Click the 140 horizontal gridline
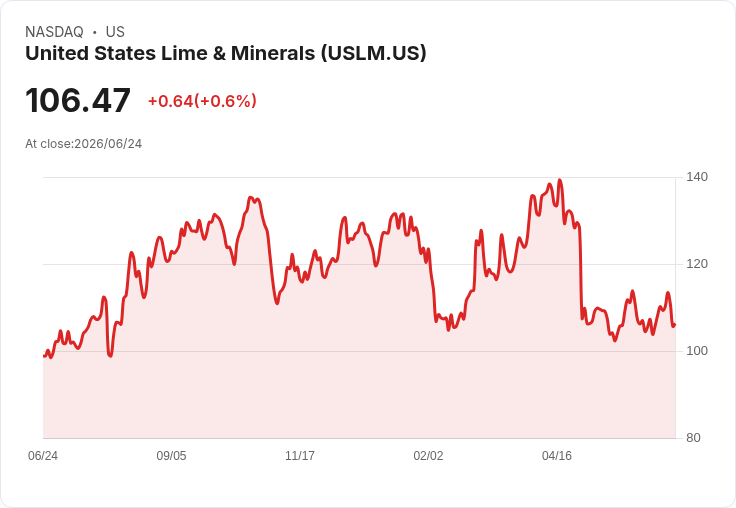 [x=359, y=177]
